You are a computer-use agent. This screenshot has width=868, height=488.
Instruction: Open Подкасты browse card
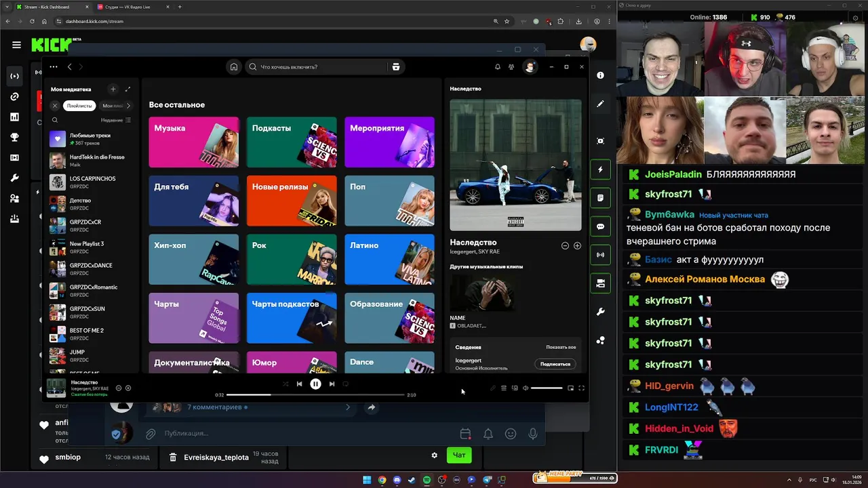292,142
